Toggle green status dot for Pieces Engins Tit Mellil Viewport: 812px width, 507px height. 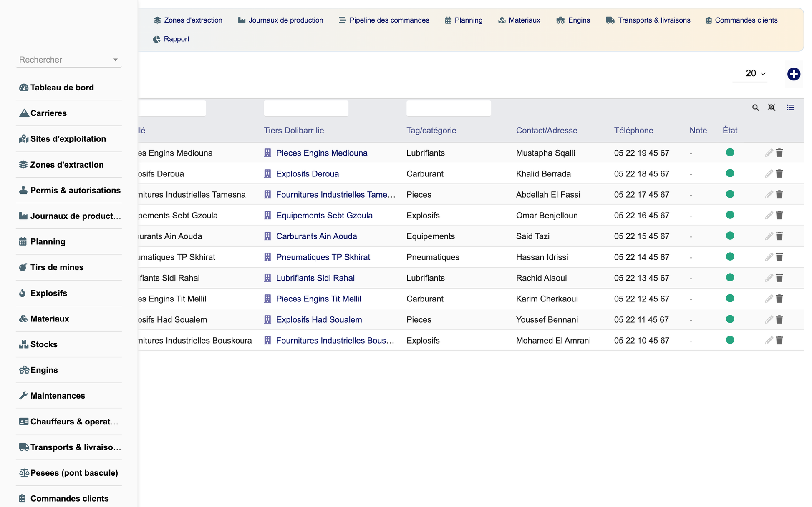point(730,299)
